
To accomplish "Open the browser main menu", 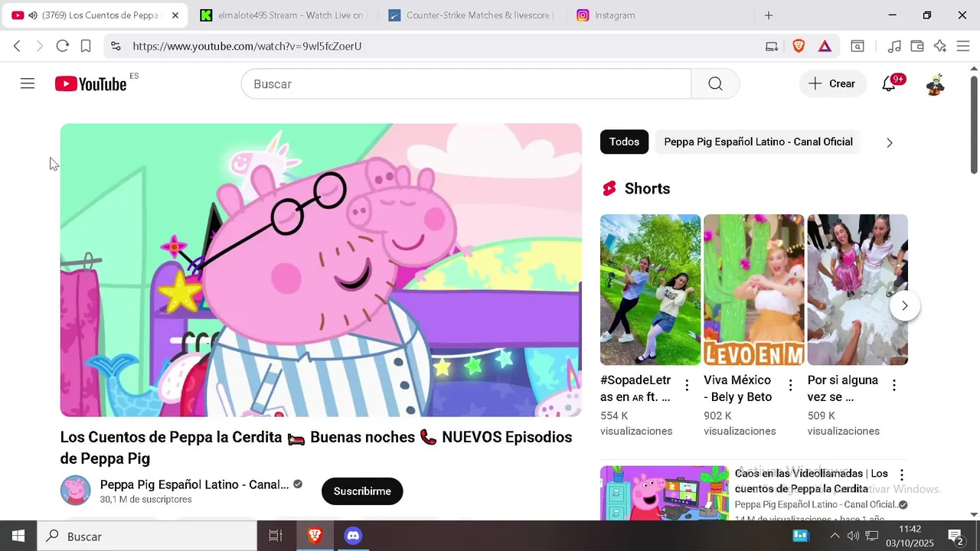I will (x=963, y=46).
